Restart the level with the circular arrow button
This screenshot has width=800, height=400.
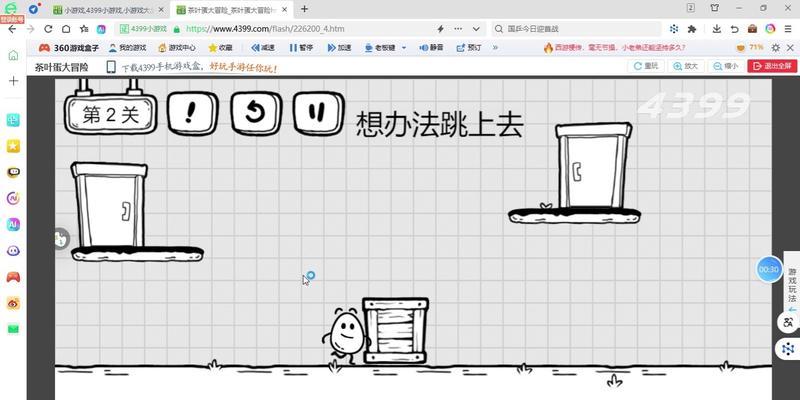click(x=255, y=113)
